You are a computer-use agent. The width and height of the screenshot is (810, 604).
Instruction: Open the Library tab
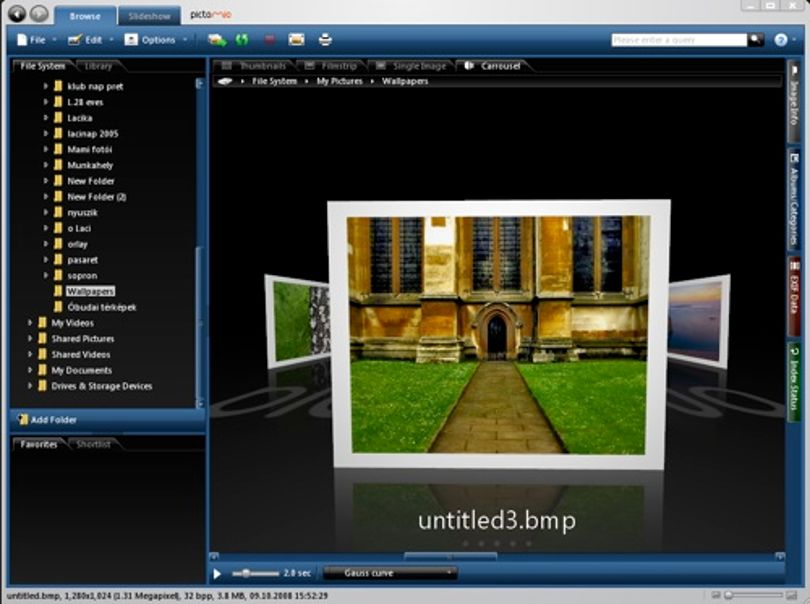[x=98, y=66]
